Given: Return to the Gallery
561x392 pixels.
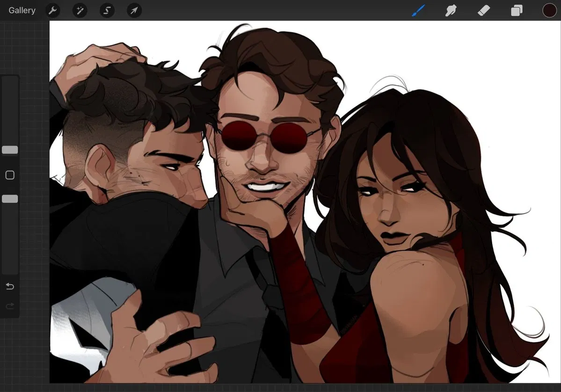Looking at the screenshot, I should (22, 10).
